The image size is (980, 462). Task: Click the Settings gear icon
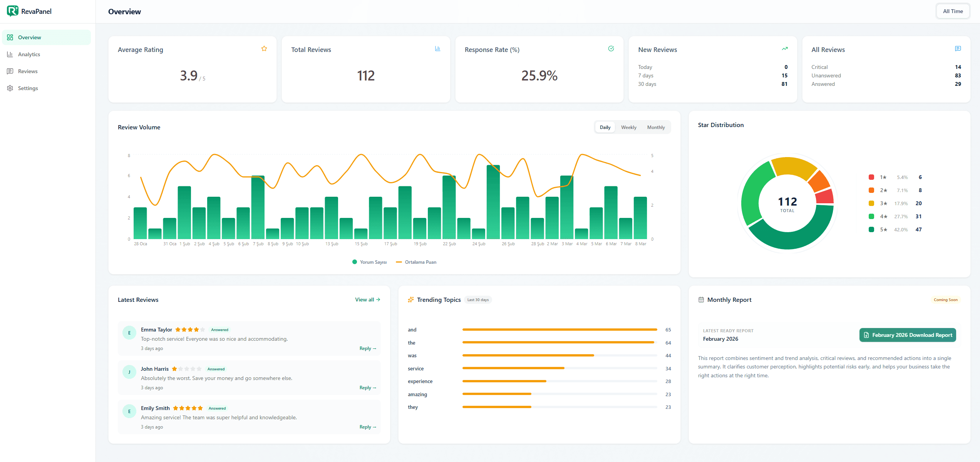point(10,88)
